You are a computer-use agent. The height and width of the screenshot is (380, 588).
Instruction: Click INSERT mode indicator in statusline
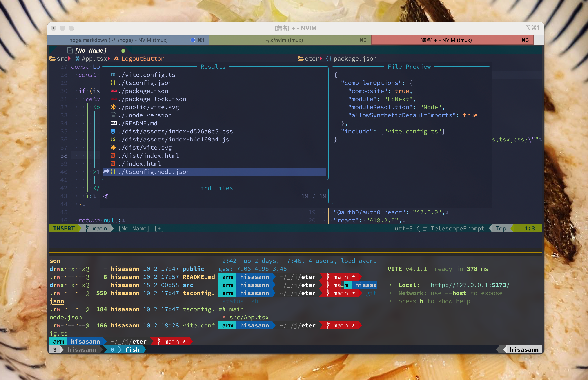click(x=64, y=228)
